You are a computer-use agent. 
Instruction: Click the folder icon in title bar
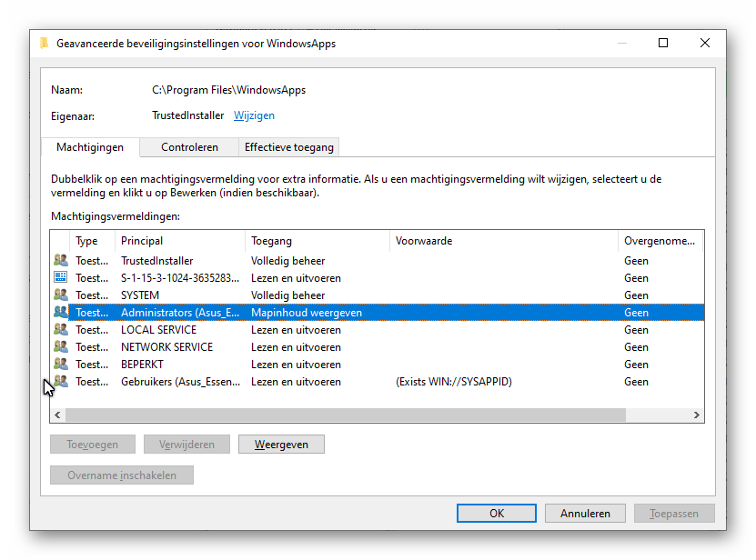pyautogui.click(x=44, y=43)
